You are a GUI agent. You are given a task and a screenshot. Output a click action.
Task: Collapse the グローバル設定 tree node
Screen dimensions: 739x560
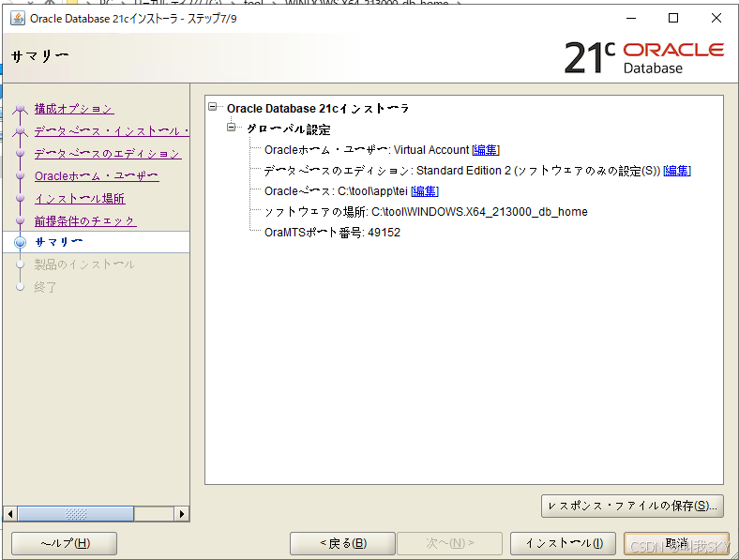coord(231,128)
